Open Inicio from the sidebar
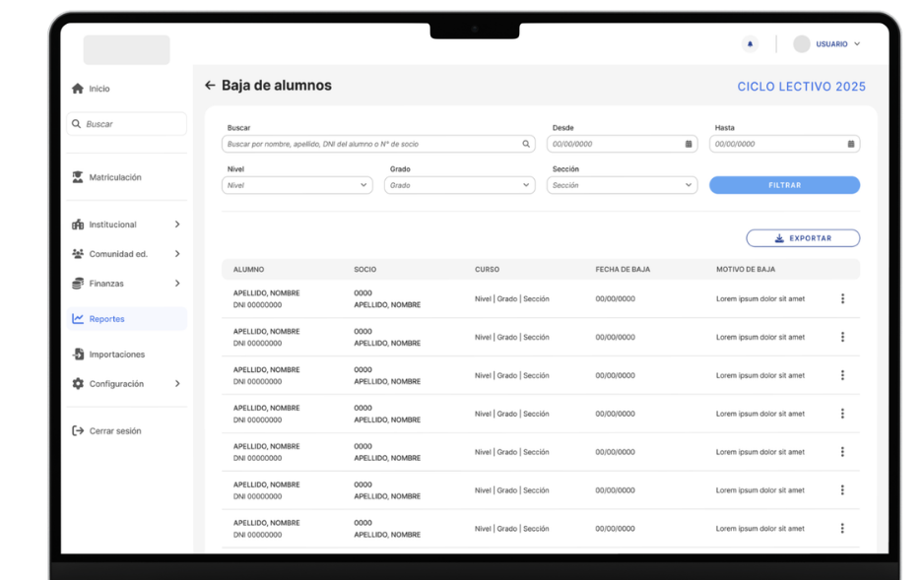Screen dimensions: 924x580 tap(99, 89)
